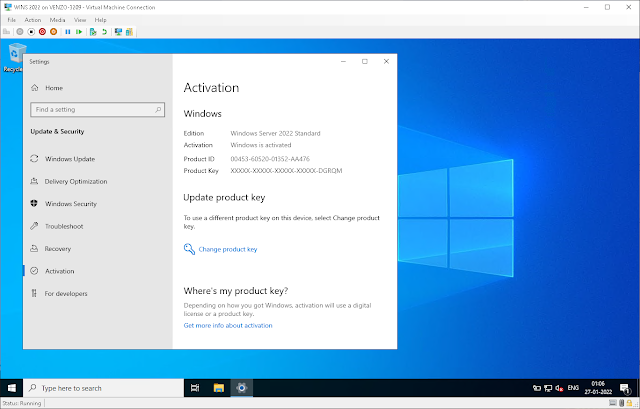Click the Windows is activated status text

coord(261,145)
